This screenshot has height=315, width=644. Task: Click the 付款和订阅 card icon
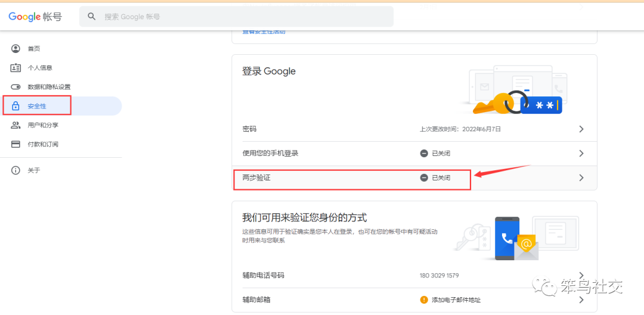click(16, 144)
